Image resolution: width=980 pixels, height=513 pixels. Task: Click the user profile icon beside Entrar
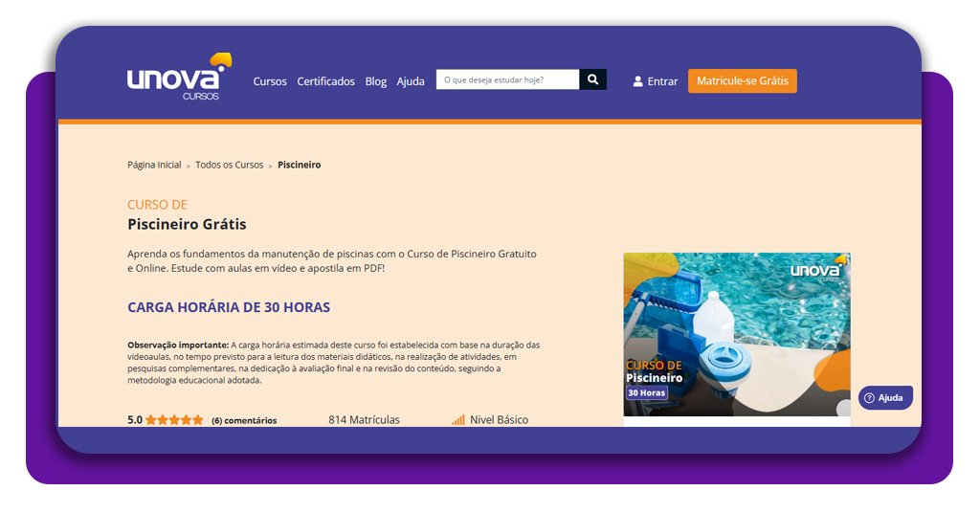click(x=638, y=81)
